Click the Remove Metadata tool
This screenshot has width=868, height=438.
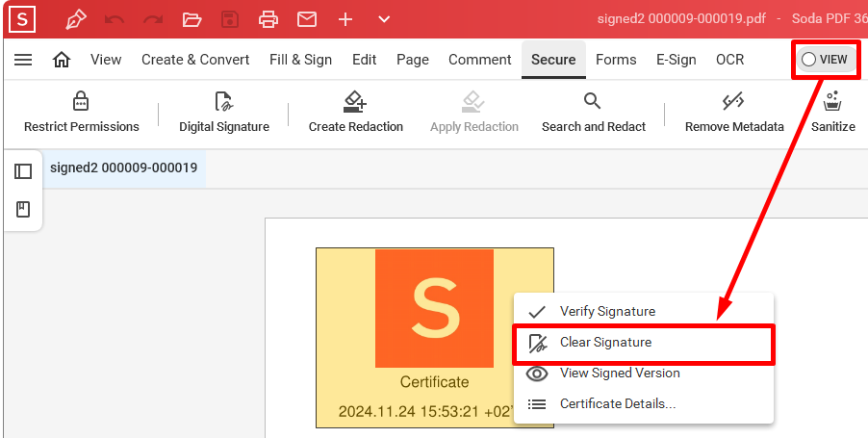pos(734,113)
